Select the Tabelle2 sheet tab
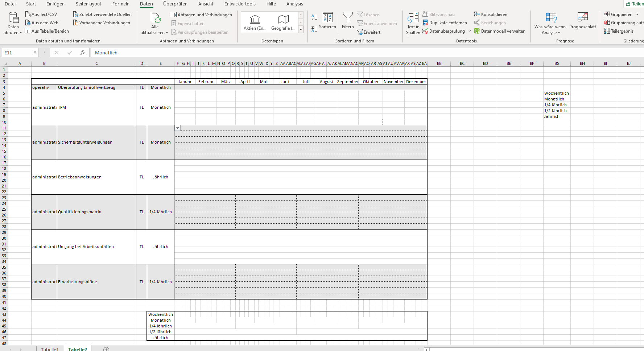644x351 pixels. click(x=78, y=349)
